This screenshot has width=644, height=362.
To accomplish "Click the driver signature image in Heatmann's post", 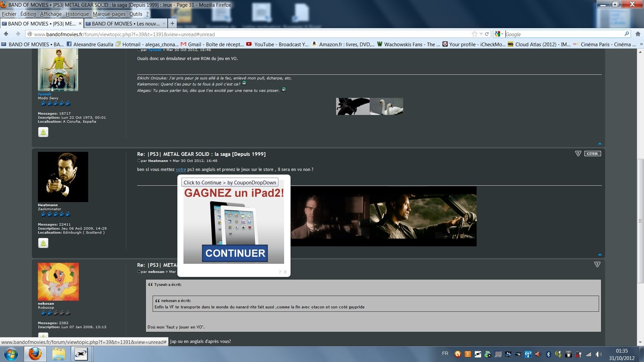I will (x=423, y=216).
